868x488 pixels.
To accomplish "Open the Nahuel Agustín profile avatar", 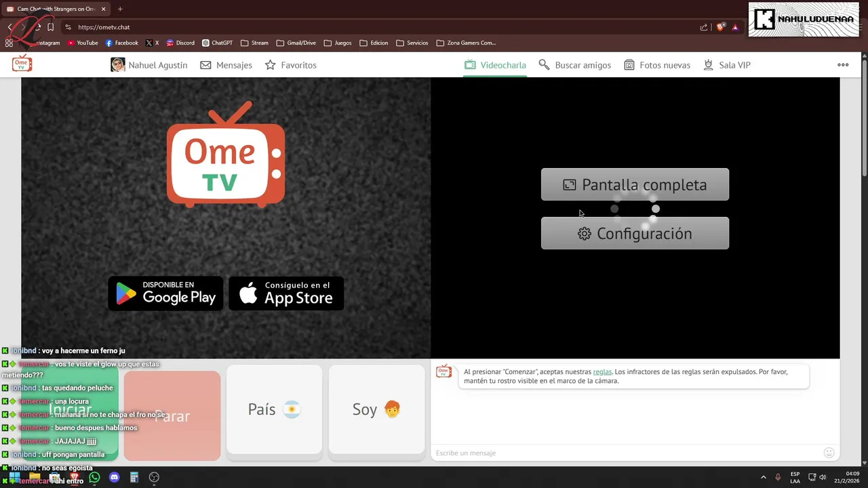I will (x=117, y=65).
